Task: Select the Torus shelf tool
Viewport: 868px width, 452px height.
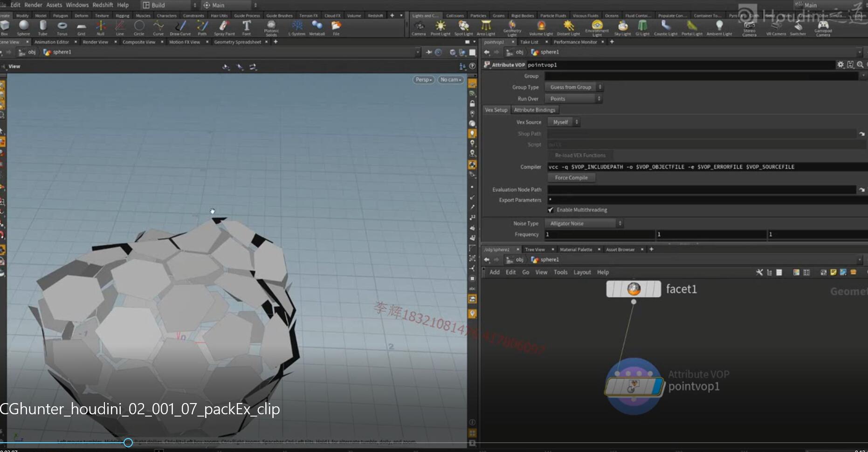Action: 62,27
